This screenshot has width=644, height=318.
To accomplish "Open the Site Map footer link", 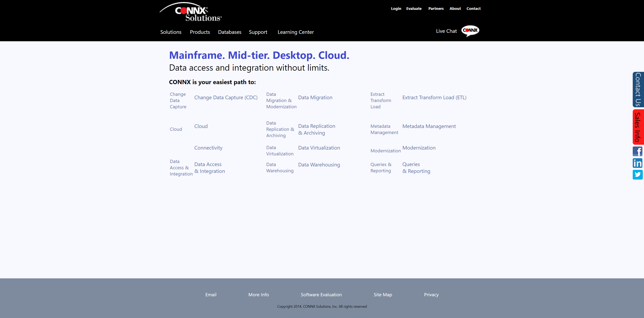I will coord(383,295).
